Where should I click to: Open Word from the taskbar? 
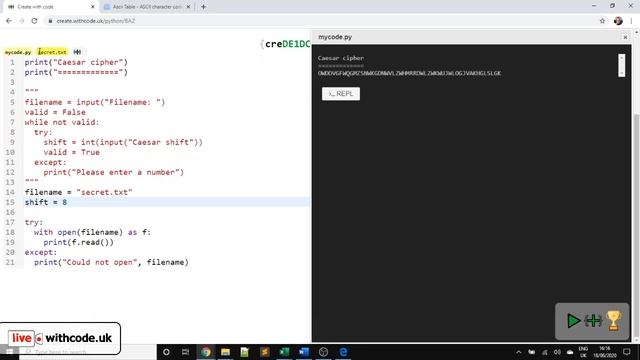pyautogui.click(x=304, y=352)
